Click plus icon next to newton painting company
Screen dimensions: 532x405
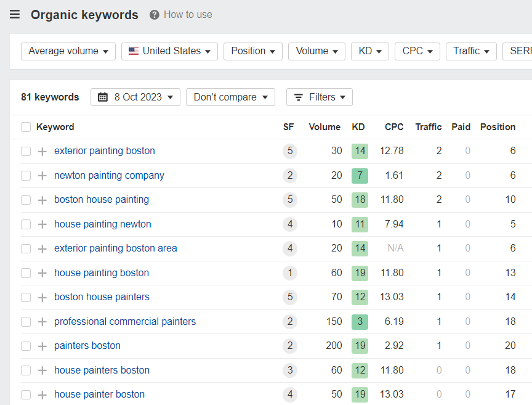click(x=42, y=176)
